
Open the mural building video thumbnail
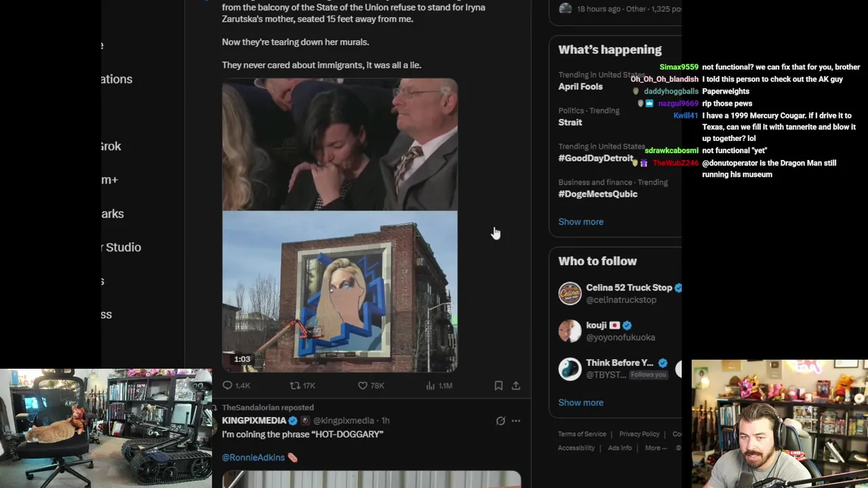pyautogui.click(x=340, y=292)
